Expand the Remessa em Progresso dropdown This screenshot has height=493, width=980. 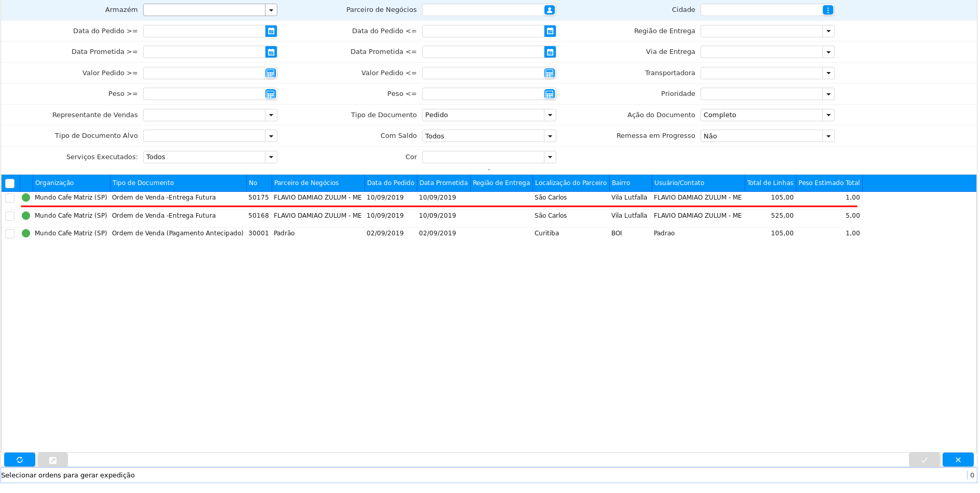828,136
